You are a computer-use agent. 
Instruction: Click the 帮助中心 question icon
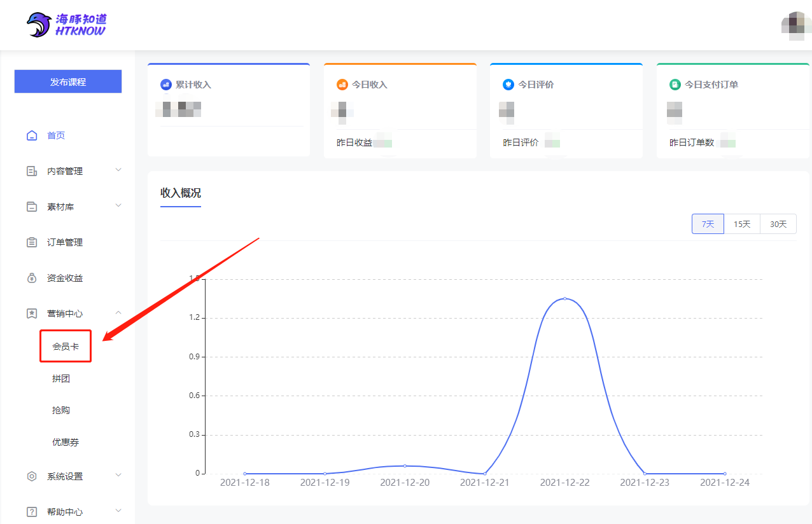point(32,512)
